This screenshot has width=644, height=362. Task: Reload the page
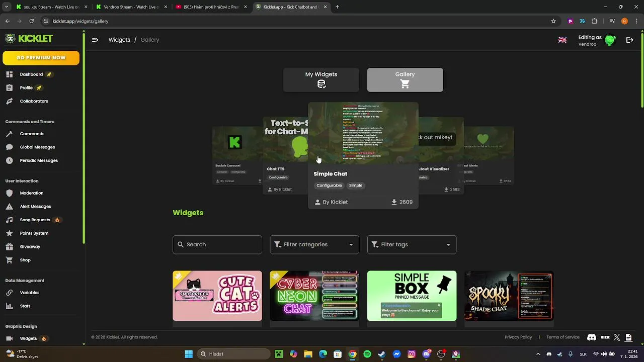[x=31, y=21]
